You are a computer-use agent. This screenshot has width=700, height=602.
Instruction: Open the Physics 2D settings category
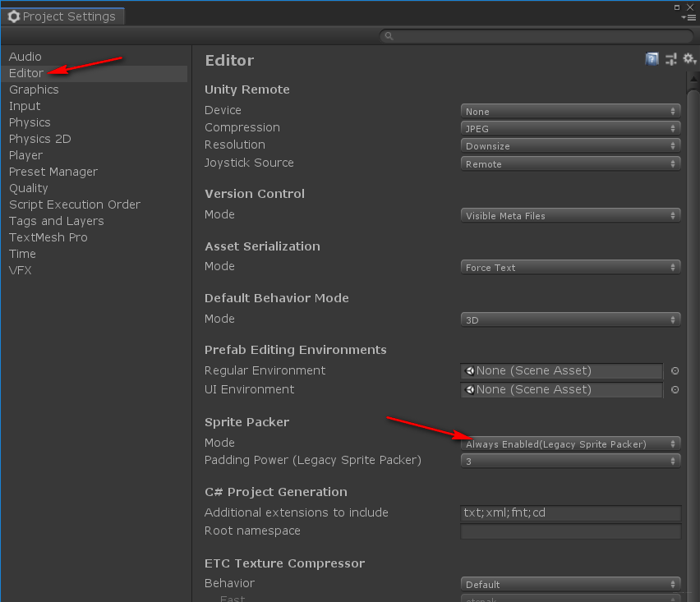[x=39, y=140]
